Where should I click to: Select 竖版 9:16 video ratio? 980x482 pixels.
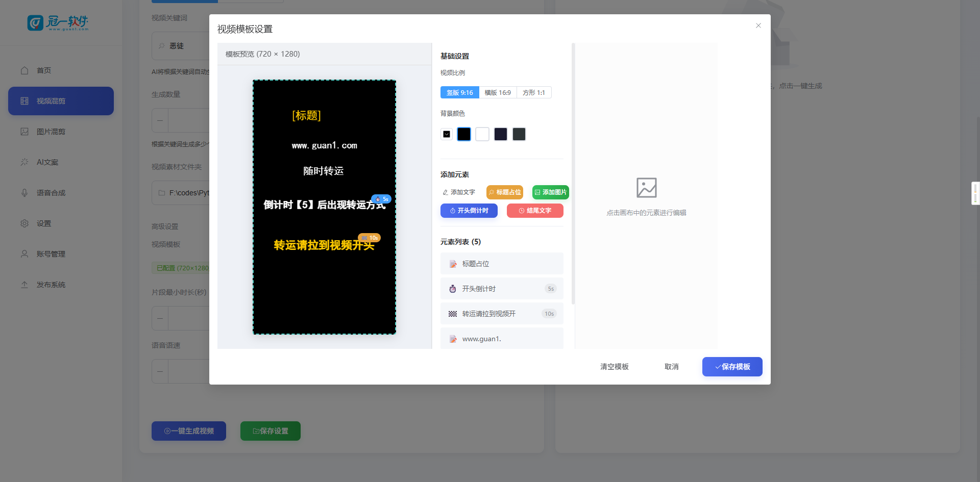(x=459, y=92)
